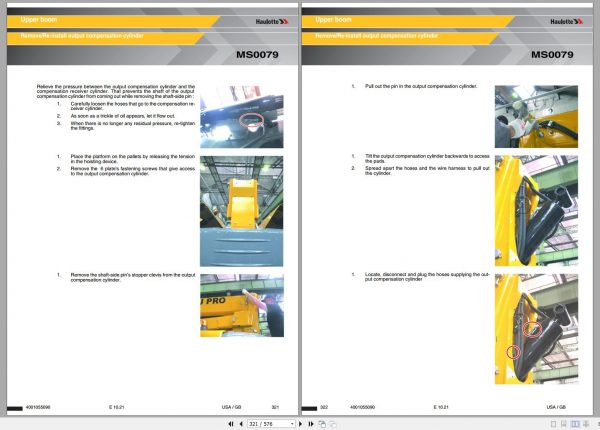Click the page number field 321 / 576
The image size is (600, 430).
click(x=269, y=424)
